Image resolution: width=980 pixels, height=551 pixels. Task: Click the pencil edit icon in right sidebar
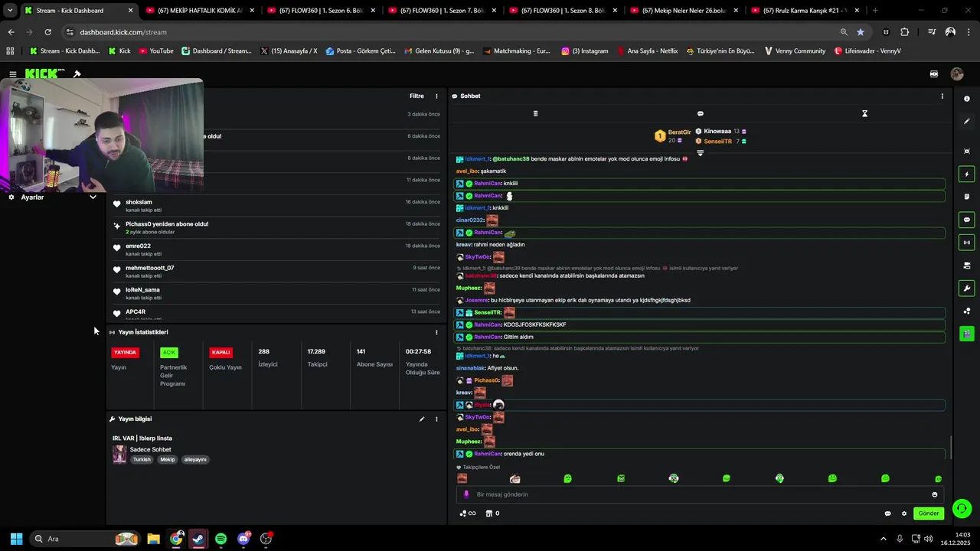coord(967,122)
